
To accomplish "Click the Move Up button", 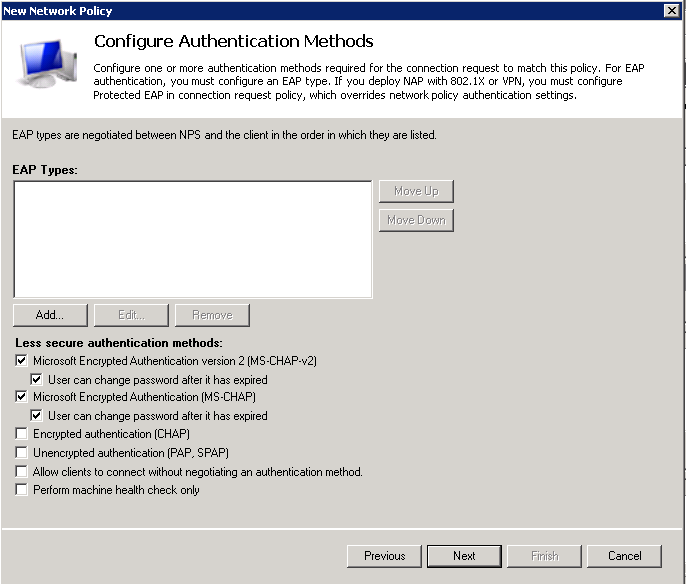I will [x=416, y=191].
